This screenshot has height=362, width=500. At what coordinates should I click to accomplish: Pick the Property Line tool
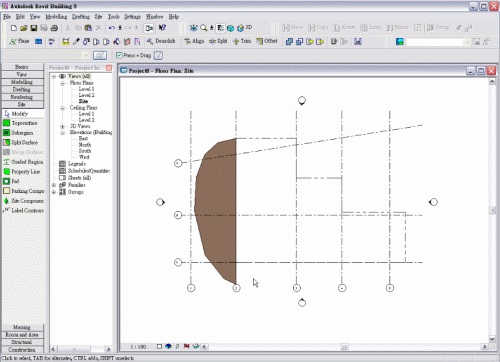click(23, 171)
